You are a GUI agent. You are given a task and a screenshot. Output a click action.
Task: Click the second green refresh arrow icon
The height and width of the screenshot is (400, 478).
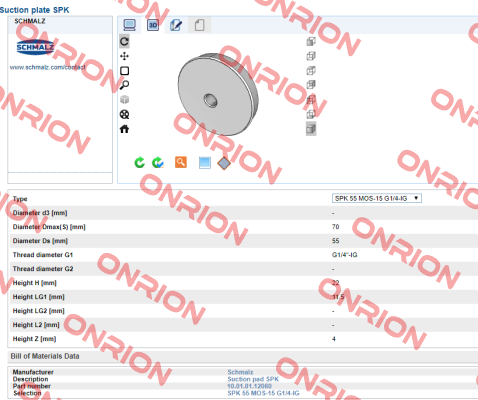pyautogui.click(x=158, y=162)
